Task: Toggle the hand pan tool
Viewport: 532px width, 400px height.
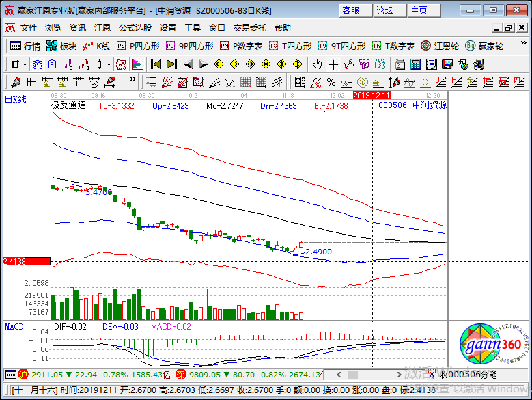Action: (317, 64)
